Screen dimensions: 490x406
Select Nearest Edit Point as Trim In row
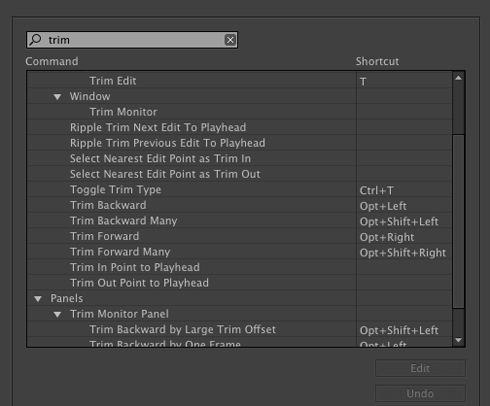(x=160, y=158)
